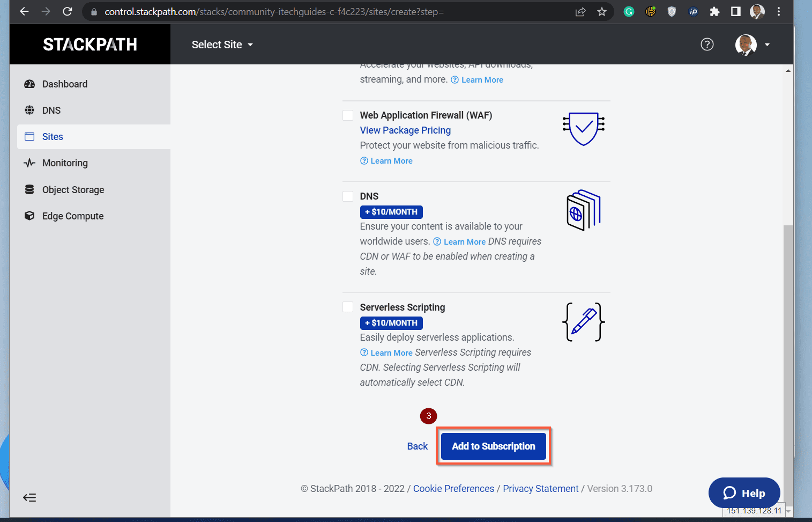Open the help question mark icon in header

(x=707, y=45)
